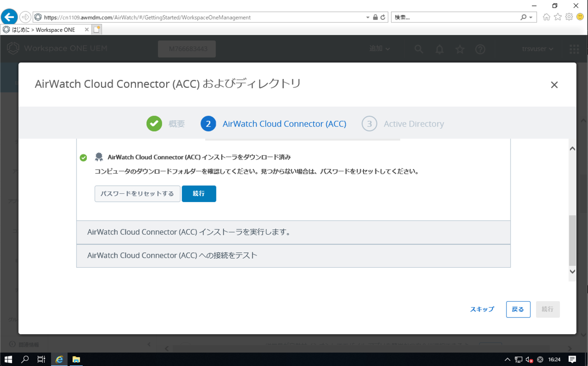The image size is (588, 366).
Task: Click the 検索 browser search field
Action: [455, 17]
